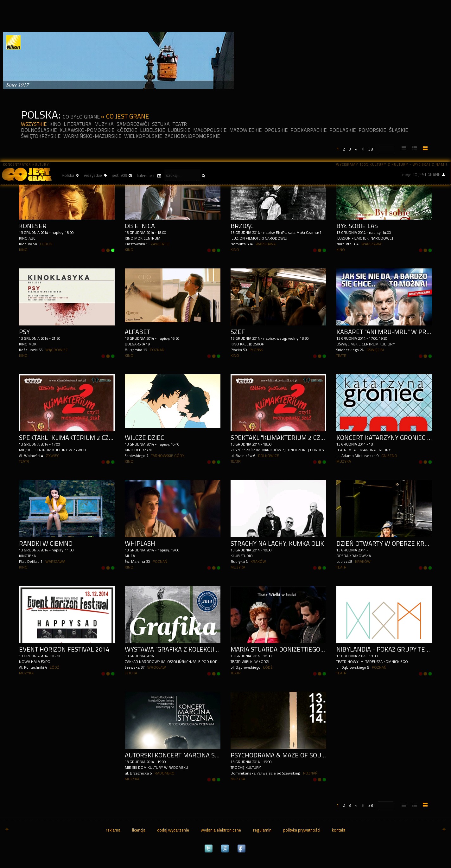Click the Nikon logo on the banner ad
This screenshot has height=868, width=451.
pyautogui.click(x=14, y=42)
